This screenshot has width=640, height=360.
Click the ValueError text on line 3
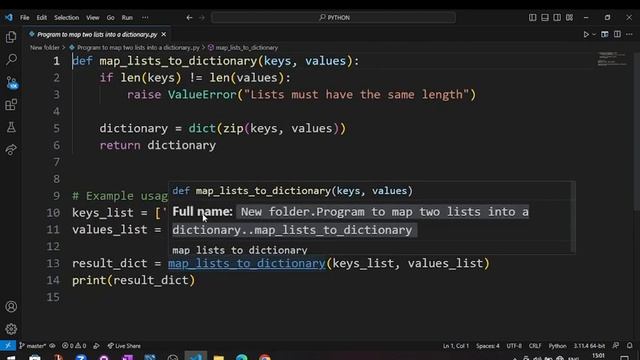(202, 95)
